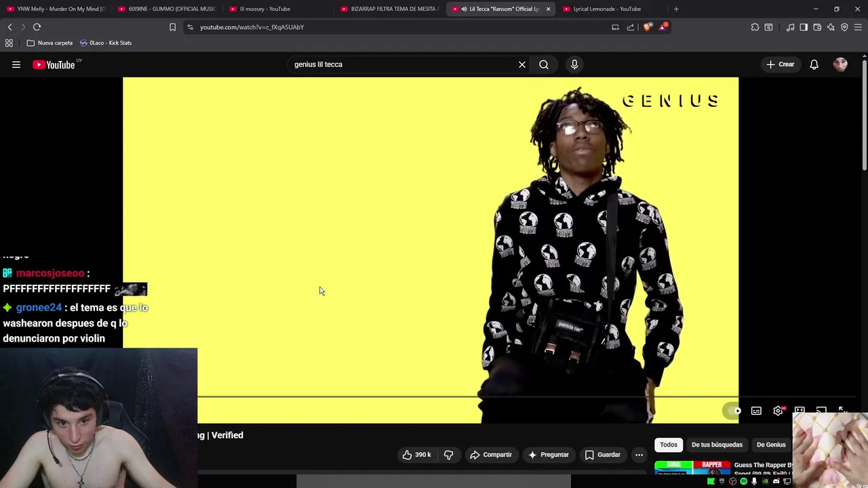Open Spotify from the taskbar tray
Viewport: 868px width, 488px height.
point(743,482)
